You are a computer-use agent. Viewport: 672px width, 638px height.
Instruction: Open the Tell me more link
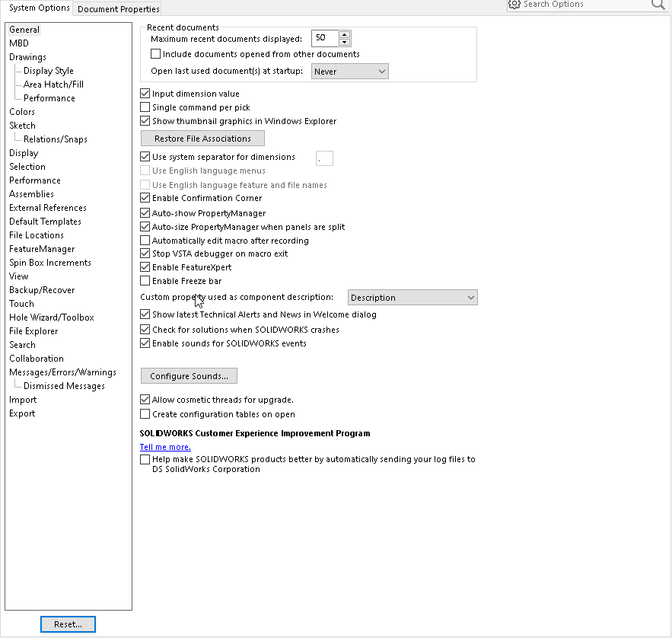pyautogui.click(x=165, y=447)
